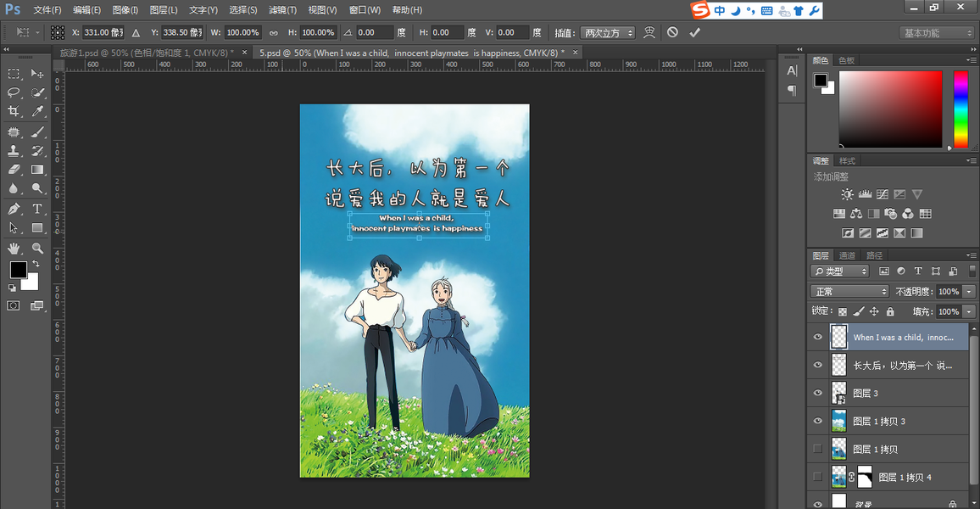Commit the transform with the checkmark
Viewport: 980px width, 509px height.
click(695, 32)
